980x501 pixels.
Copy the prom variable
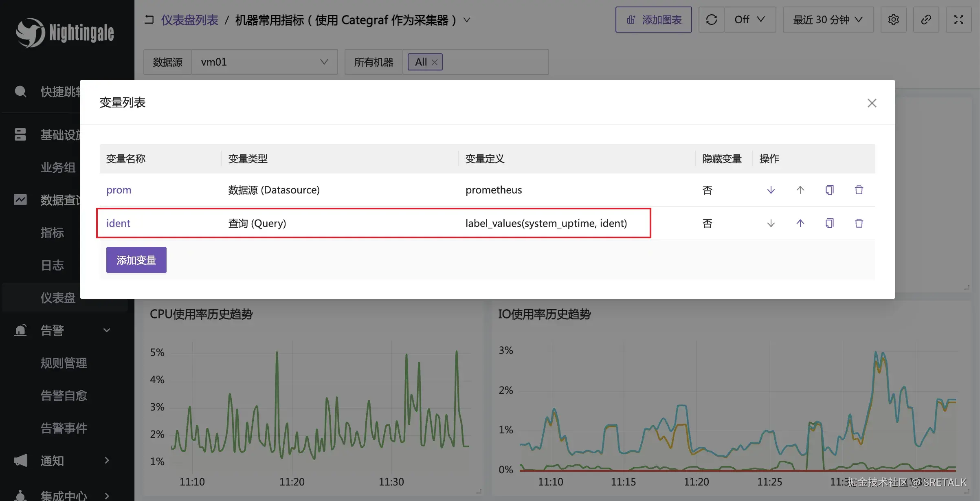click(829, 190)
